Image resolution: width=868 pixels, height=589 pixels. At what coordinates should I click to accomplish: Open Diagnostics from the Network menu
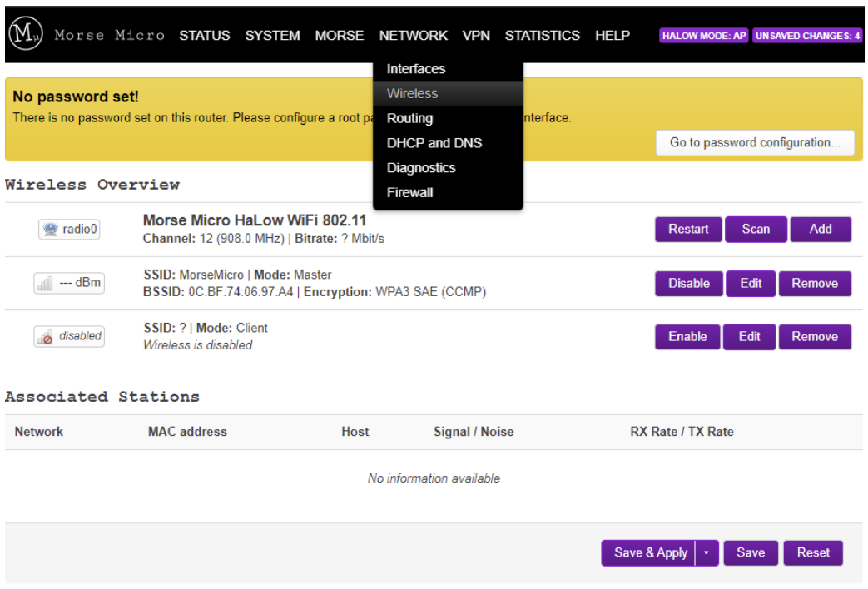click(421, 168)
